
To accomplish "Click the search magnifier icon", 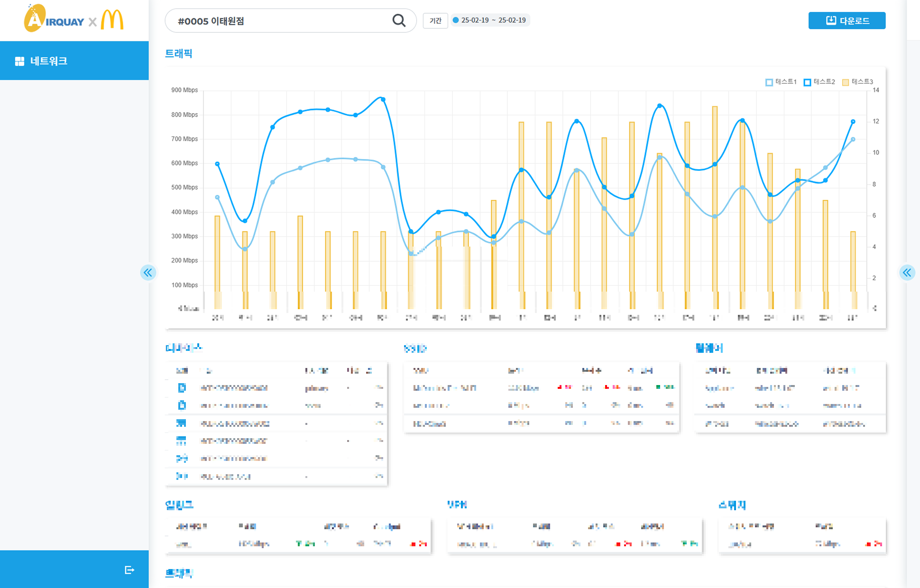I will click(x=399, y=20).
